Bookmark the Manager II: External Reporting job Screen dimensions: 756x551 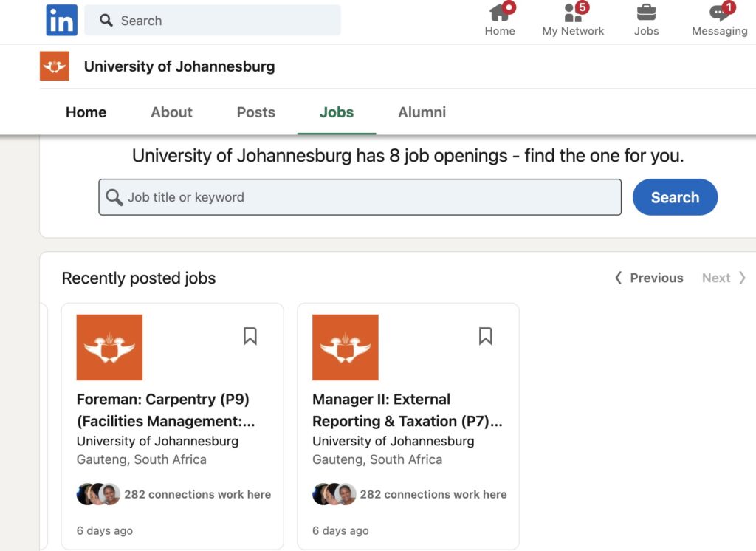pos(486,336)
